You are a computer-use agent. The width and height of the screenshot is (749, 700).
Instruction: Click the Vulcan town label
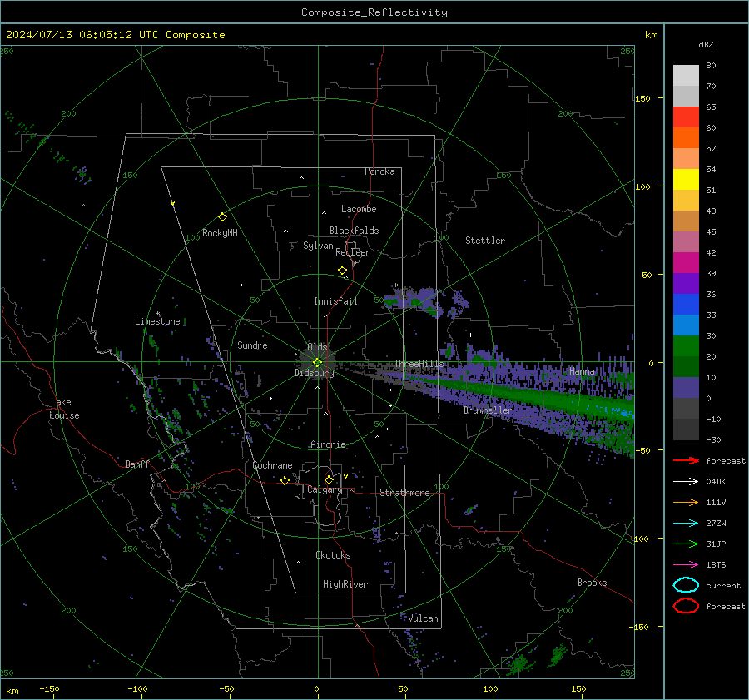(424, 618)
